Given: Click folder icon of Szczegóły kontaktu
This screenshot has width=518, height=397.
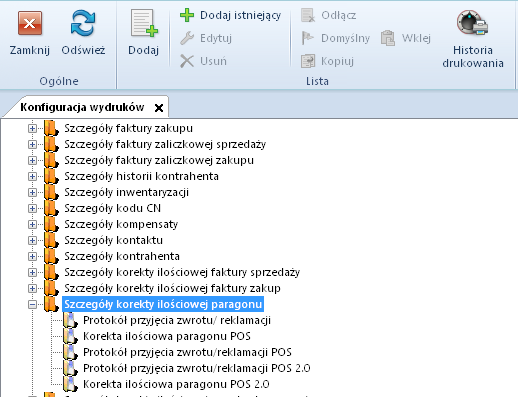Looking at the screenshot, I should pos(51,240).
